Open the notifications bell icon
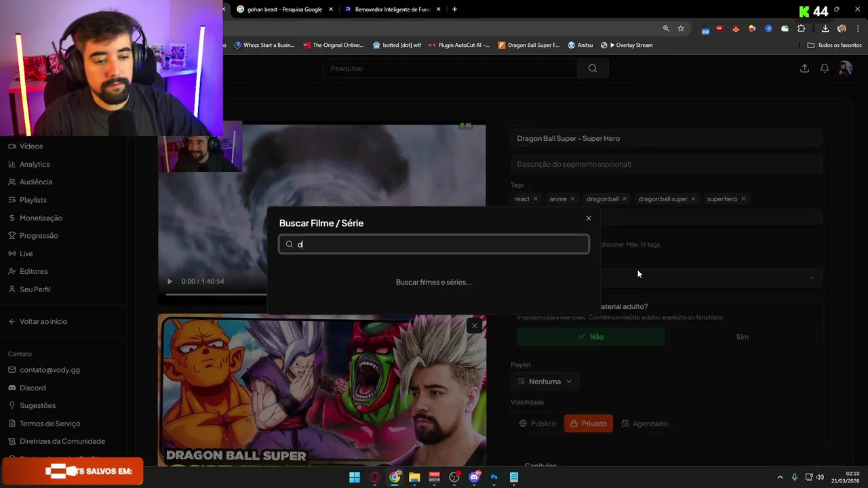 click(825, 68)
